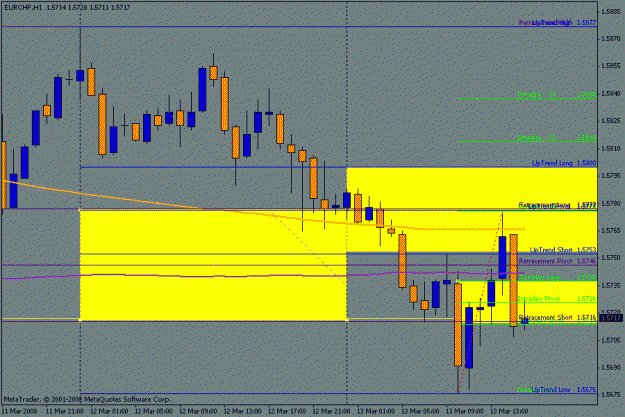Click the '13 Mar 09:00' time axis label
This screenshot has width=625, height=417.
(x=465, y=411)
